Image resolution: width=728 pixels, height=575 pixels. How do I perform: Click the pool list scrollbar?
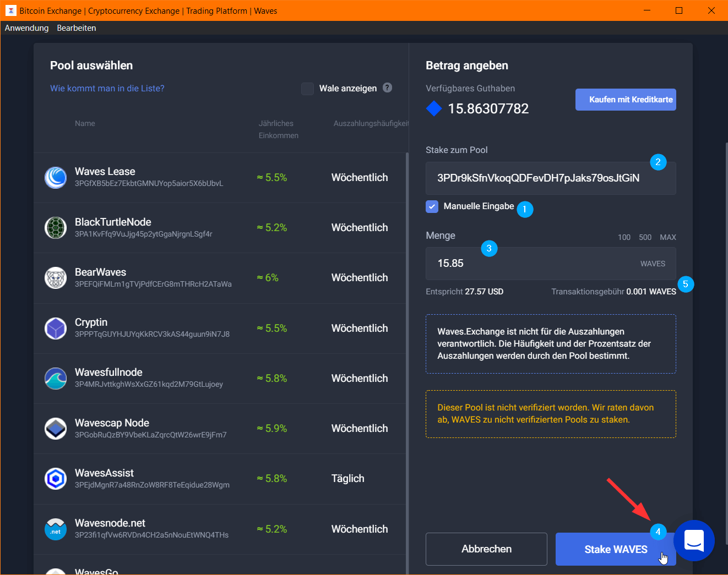[408, 363]
